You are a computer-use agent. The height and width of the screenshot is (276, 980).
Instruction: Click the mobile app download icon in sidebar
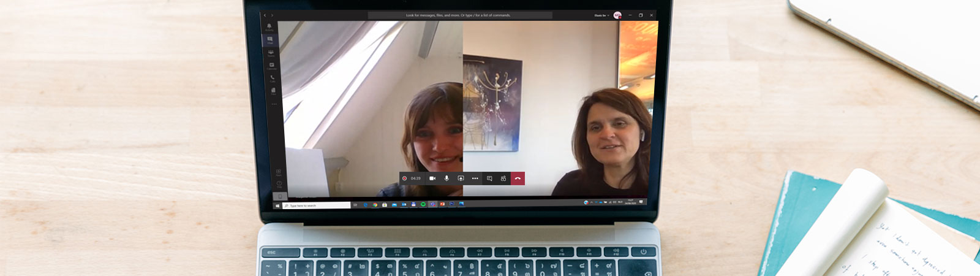[x=280, y=196]
